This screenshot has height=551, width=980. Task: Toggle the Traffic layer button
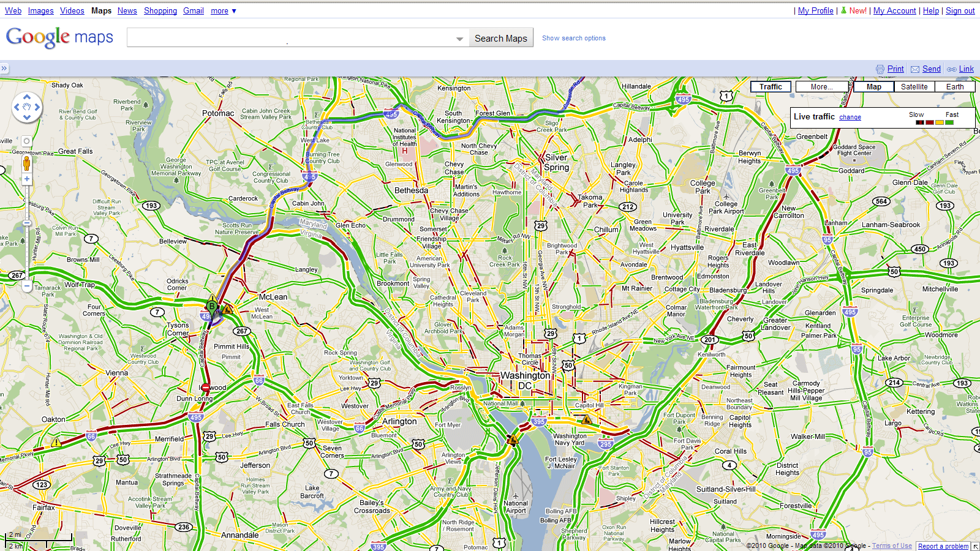coord(771,87)
